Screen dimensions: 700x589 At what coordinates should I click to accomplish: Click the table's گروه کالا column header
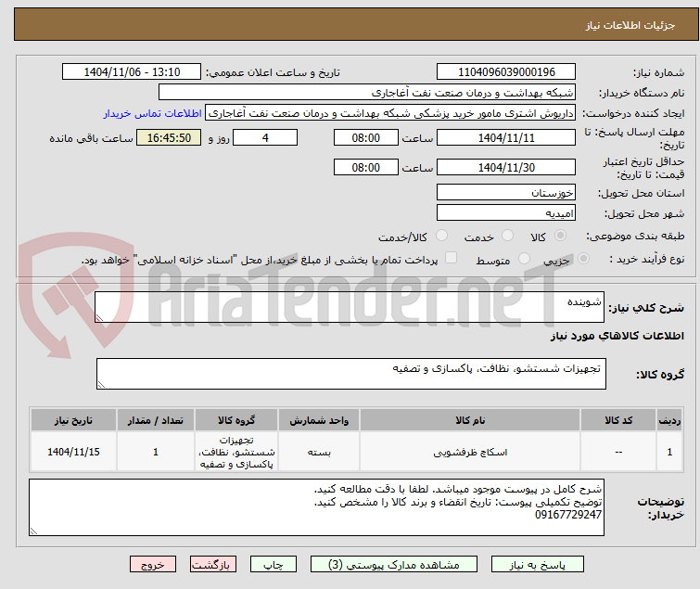click(236, 420)
